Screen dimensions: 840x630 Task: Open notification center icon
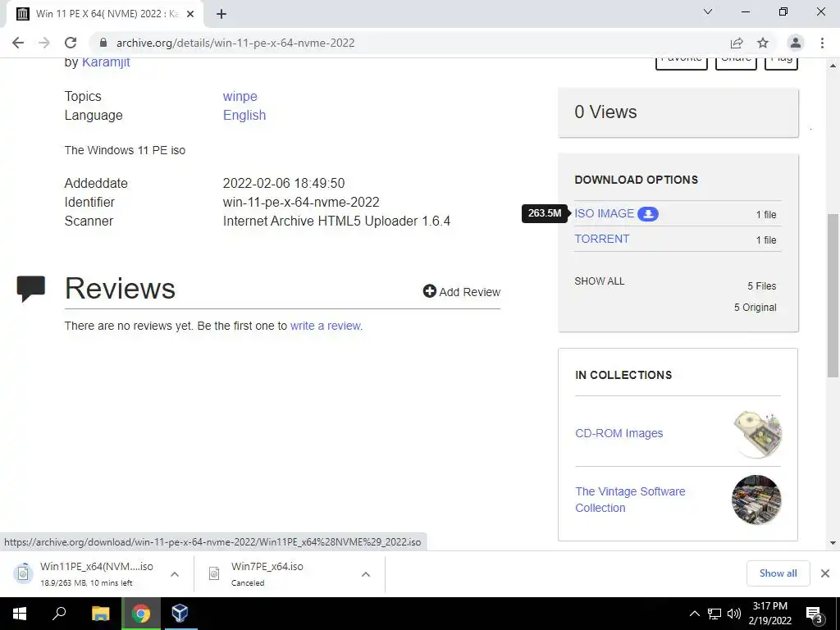pyautogui.click(x=814, y=614)
